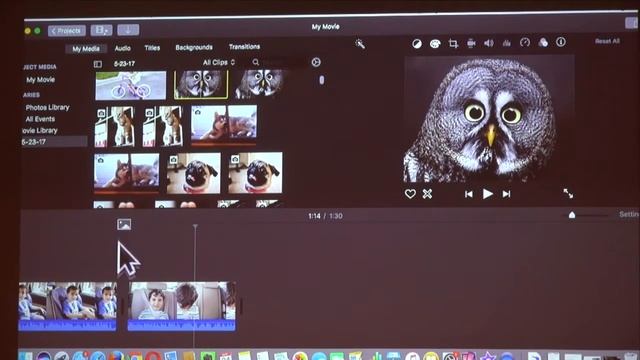Screen dimensions: 640x360
Task: Play the movie in the viewer
Action: 487,194
